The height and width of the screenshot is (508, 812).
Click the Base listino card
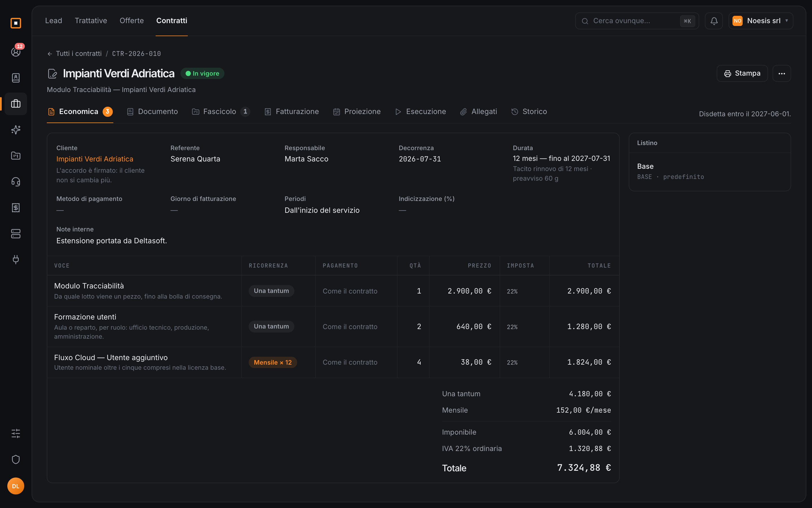(710, 171)
